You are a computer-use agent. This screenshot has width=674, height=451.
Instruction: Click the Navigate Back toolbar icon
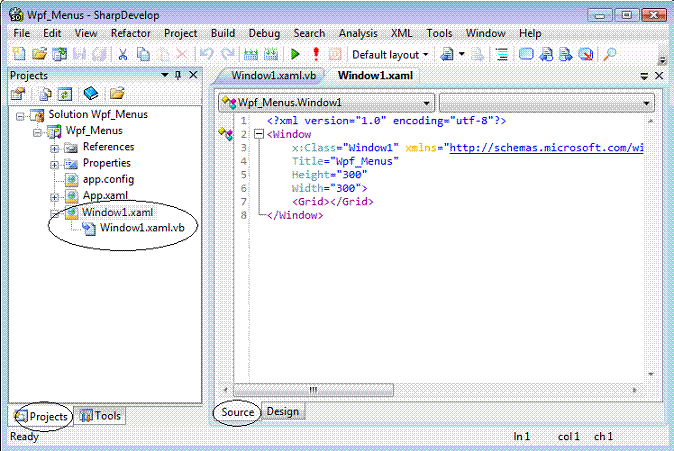(x=447, y=54)
